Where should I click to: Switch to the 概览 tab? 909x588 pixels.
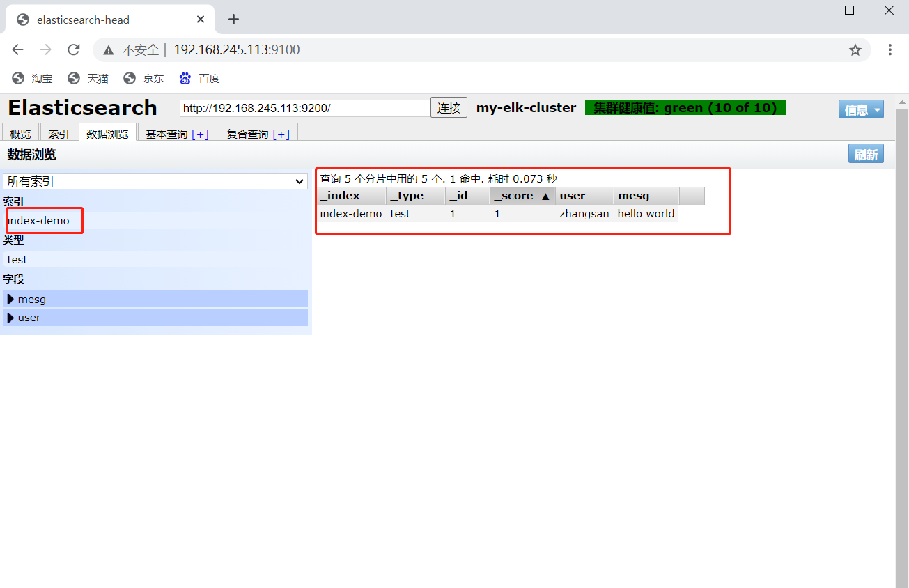pos(20,134)
